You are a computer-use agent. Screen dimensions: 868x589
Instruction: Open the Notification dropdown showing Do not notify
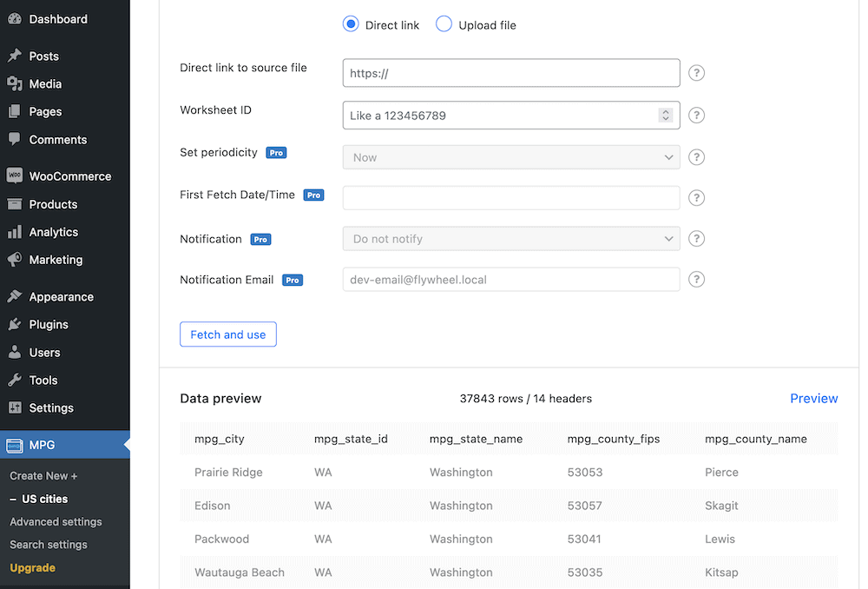tap(510, 238)
